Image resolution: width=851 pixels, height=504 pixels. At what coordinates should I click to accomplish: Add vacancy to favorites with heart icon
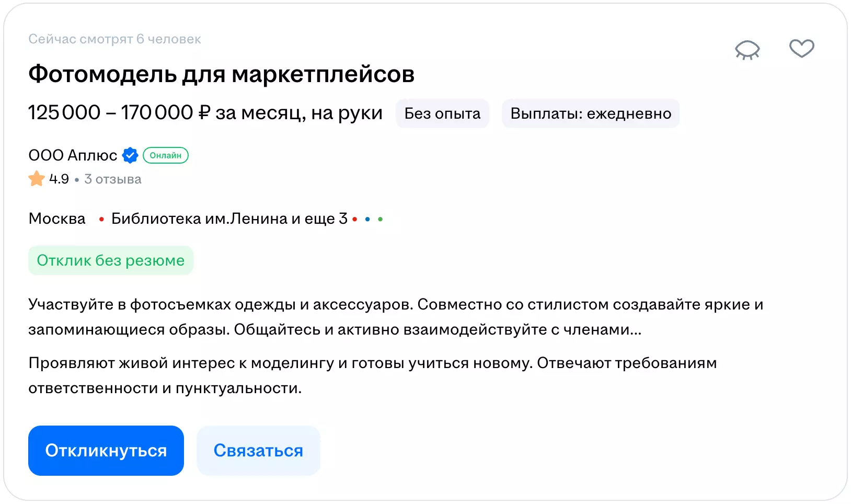coord(801,49)
